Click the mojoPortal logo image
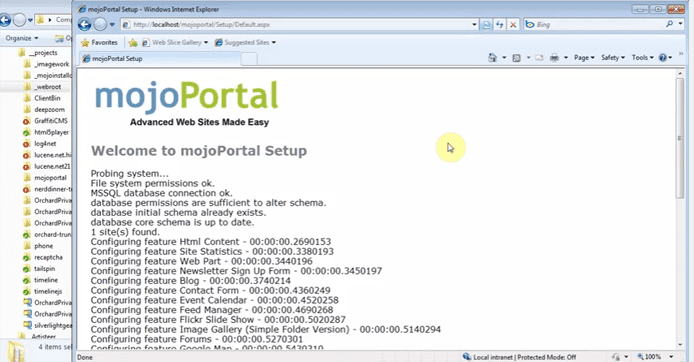The image size is (694, 362). click(x=186, y=103)
